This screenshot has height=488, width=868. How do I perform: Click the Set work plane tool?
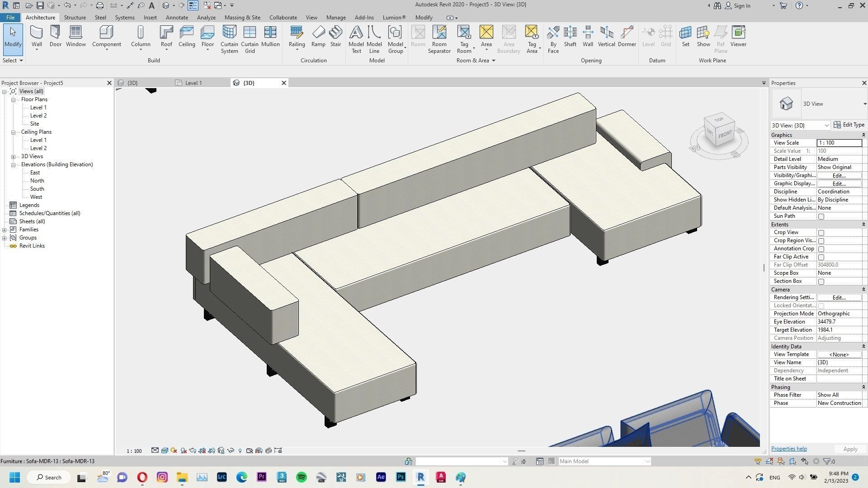pos(686,37)
